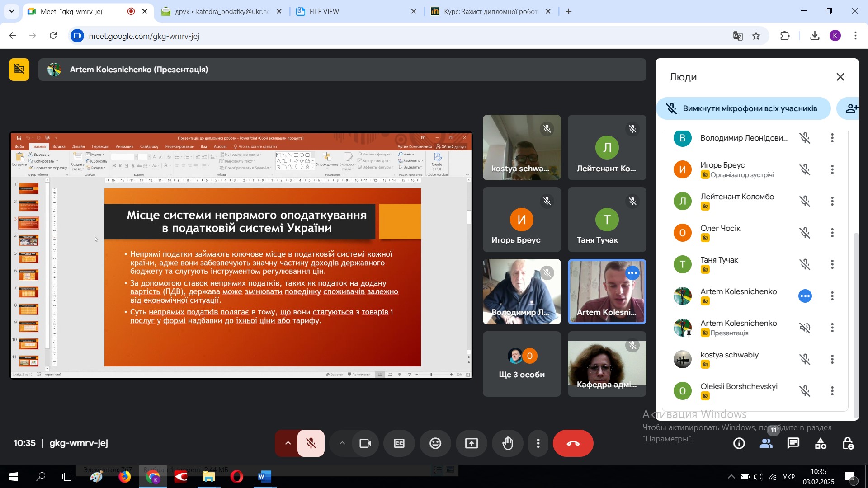The image size is (868, 488).
Task: Open the chat with everyone icon
Action: coord(793,444)
